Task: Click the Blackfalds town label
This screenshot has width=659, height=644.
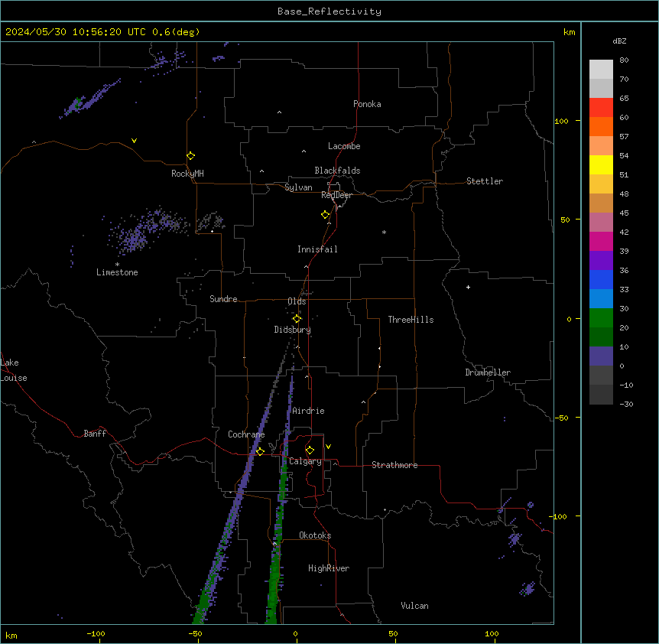Action: (x=337, y=171)
